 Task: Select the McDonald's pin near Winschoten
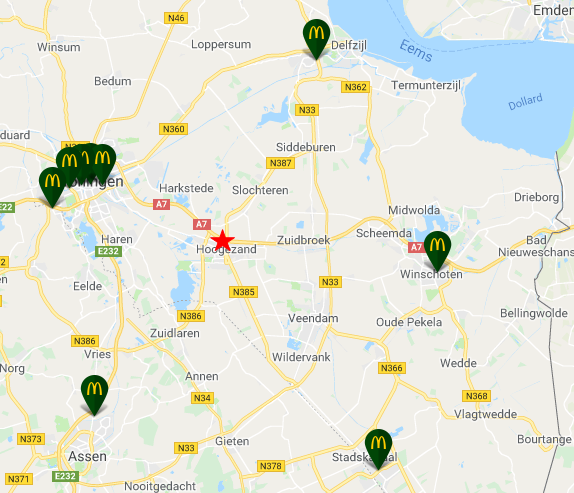pyautogui.click(x=437, y=251)
